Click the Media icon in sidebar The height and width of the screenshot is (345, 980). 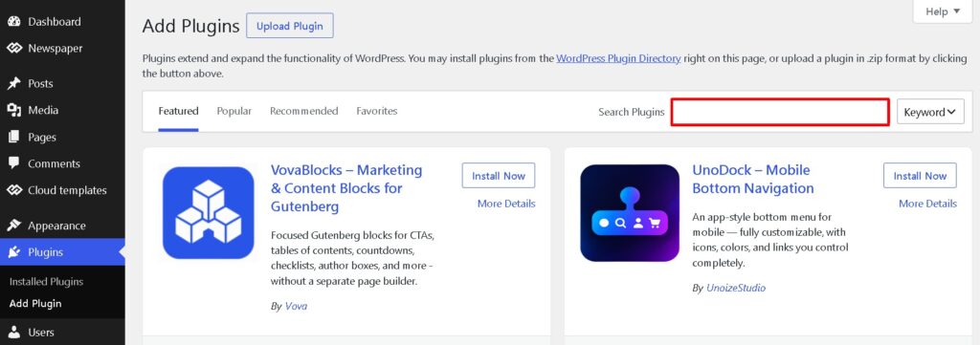(x=13, y=111)
